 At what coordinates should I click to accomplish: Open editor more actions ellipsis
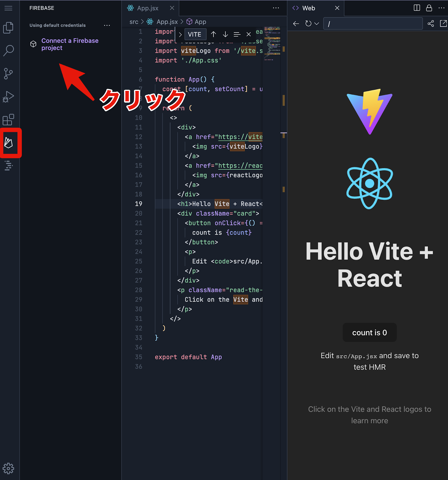coord(276,8)
